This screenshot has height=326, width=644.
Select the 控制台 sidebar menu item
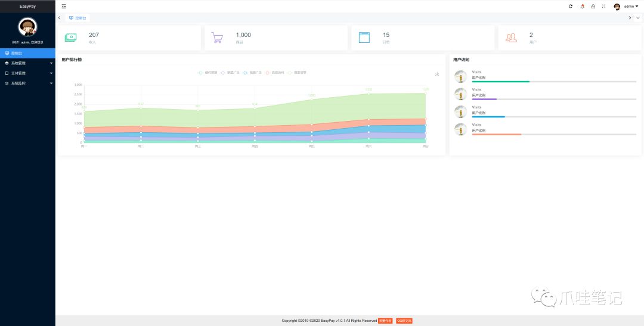coord(27,54)
